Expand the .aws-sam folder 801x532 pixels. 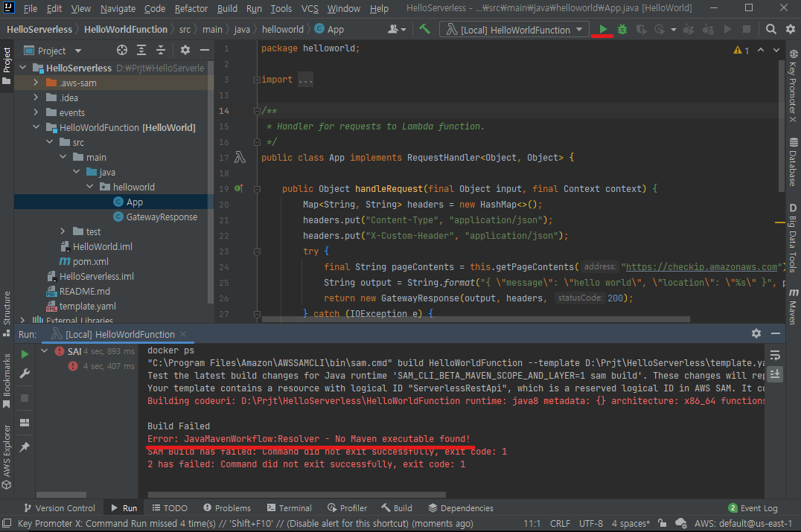coord(36,82)
